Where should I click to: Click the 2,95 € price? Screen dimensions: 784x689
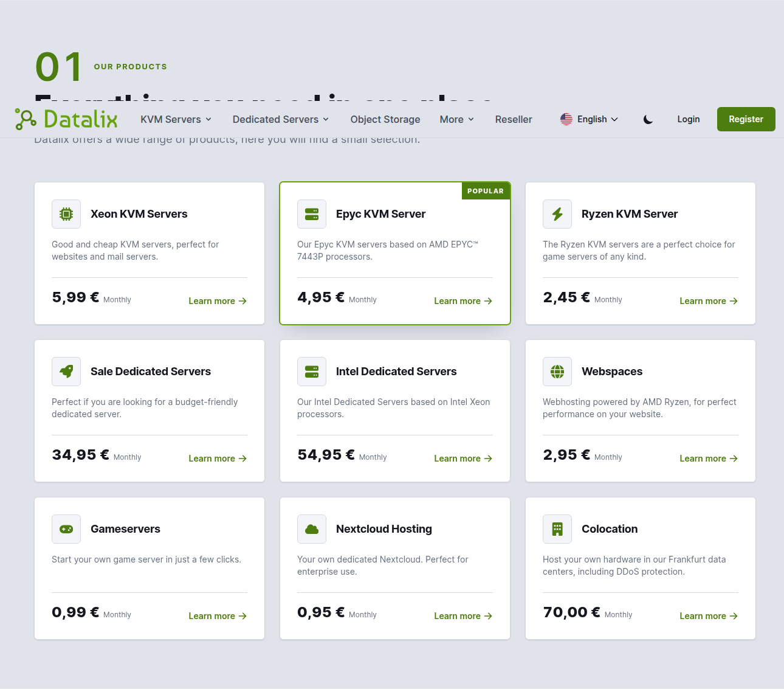point(566,455)
